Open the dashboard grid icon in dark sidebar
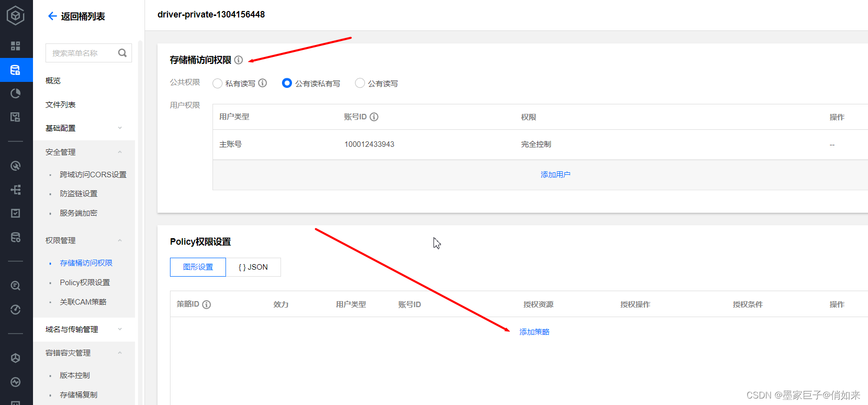Image resolution: width=868 pixels, height=405 pixels. pos(15,46)
